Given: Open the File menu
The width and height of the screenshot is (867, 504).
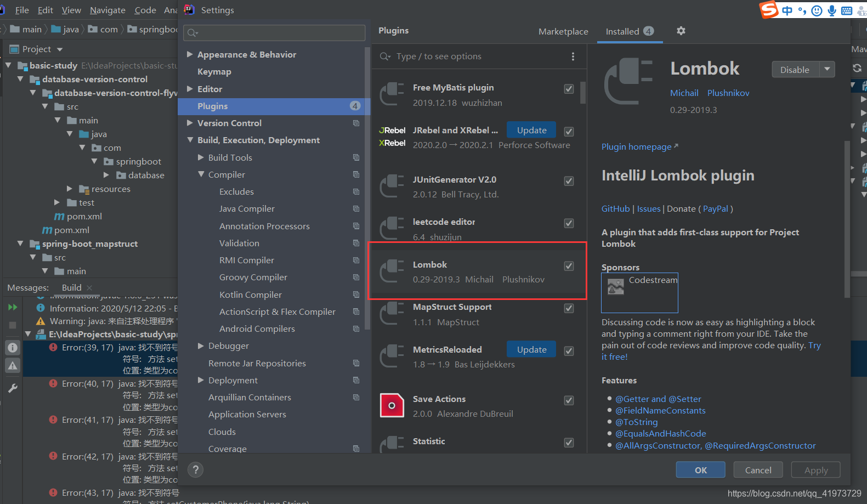Looking at the screenshot, I should tap(22, 10).
